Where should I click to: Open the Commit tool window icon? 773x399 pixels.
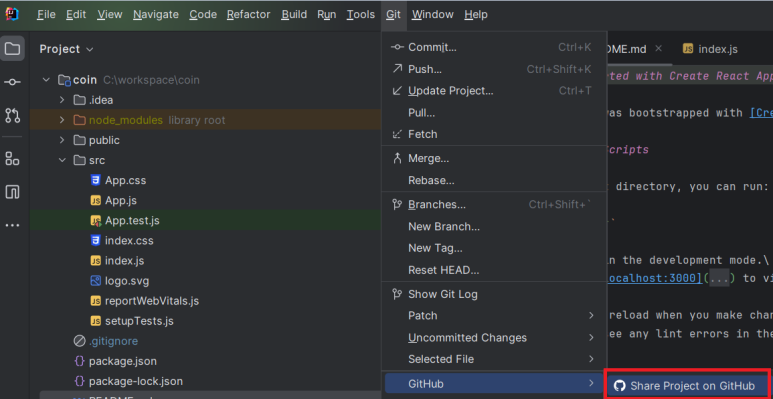tap(12, 82)
